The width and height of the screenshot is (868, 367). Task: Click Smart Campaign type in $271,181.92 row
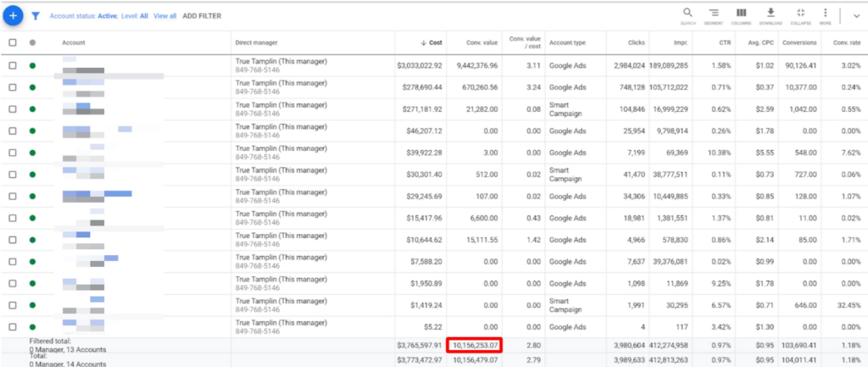point(565,109)
